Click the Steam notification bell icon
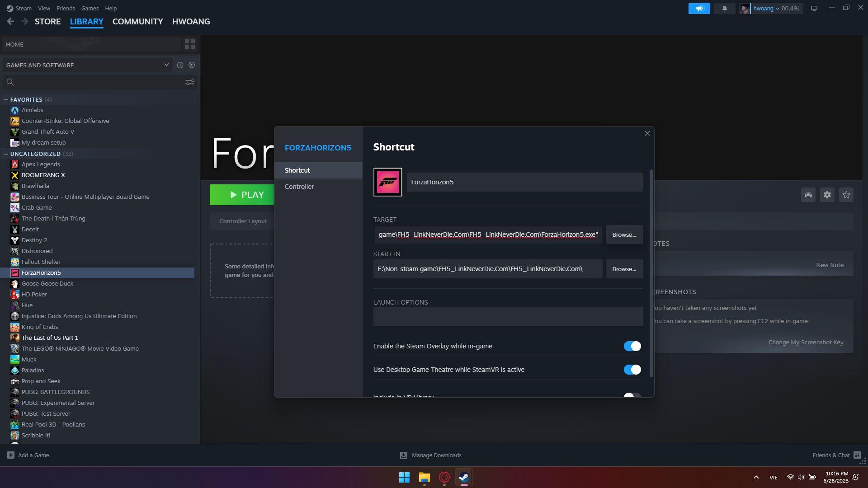 (724, 8)
